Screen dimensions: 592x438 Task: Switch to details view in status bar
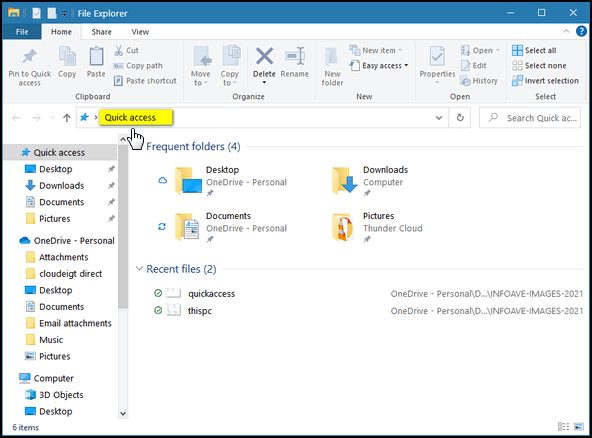563,427
